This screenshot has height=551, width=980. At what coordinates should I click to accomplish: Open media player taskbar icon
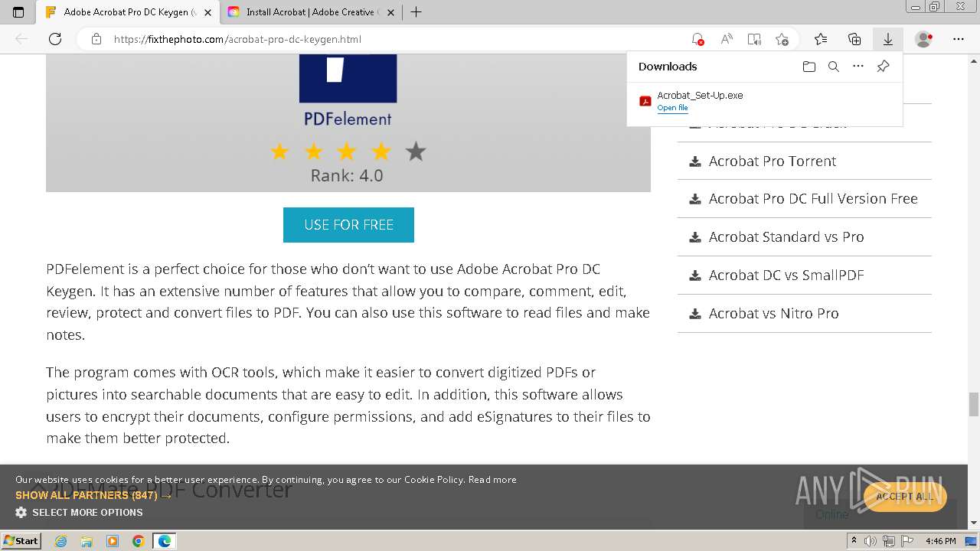coord(113,541)
